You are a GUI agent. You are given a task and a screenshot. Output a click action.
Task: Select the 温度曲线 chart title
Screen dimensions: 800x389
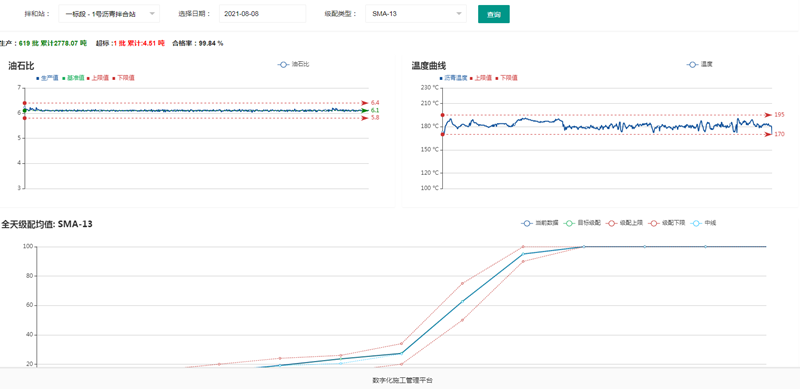(429, 65)
